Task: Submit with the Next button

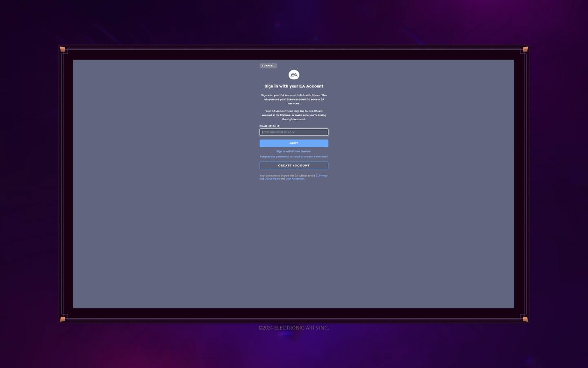Action: [294, 143]
